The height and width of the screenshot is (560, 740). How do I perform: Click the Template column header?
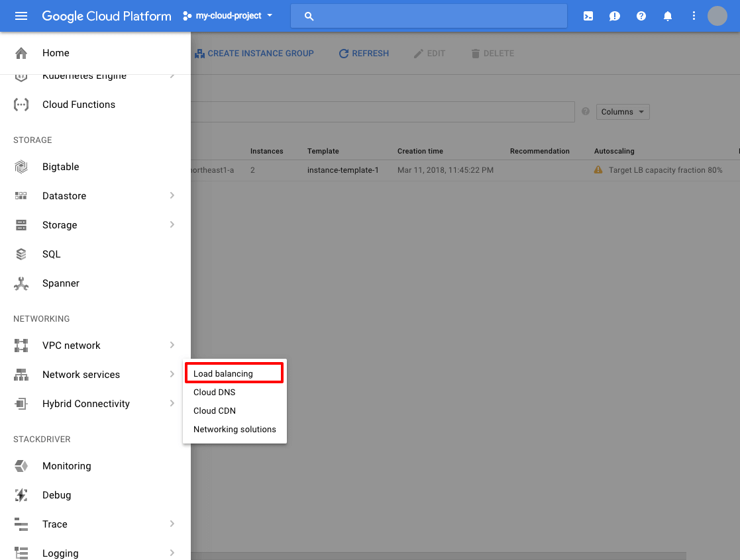tap(323, 151)
